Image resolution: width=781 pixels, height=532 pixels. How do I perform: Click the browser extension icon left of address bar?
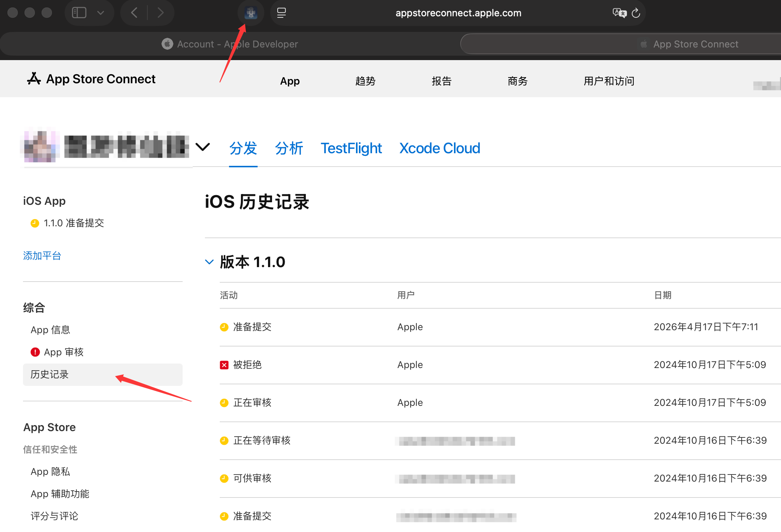251,13
